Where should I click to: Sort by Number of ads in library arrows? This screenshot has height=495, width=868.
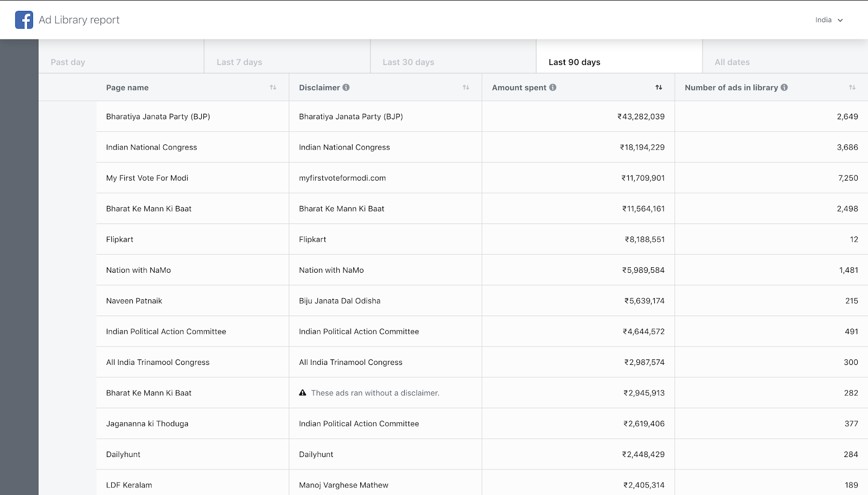click(852, 87)
